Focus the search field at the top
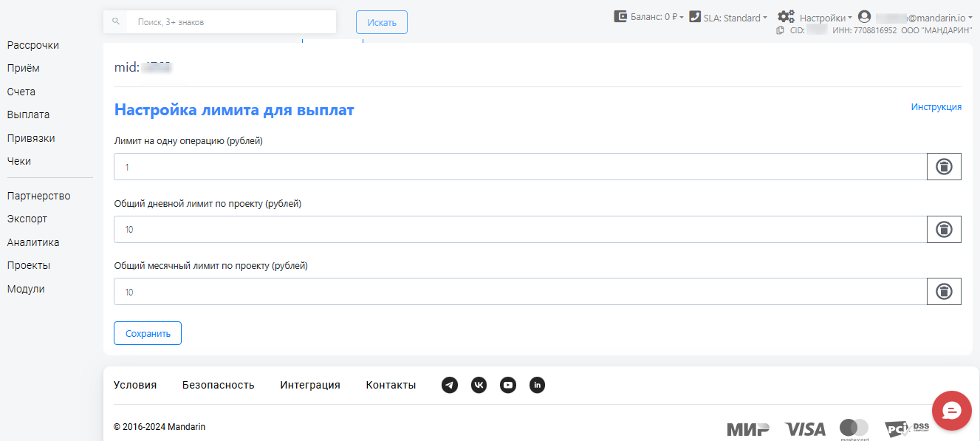Image resolution: width=980 pixels, height=441 pixels. click(x=230, y=22)
